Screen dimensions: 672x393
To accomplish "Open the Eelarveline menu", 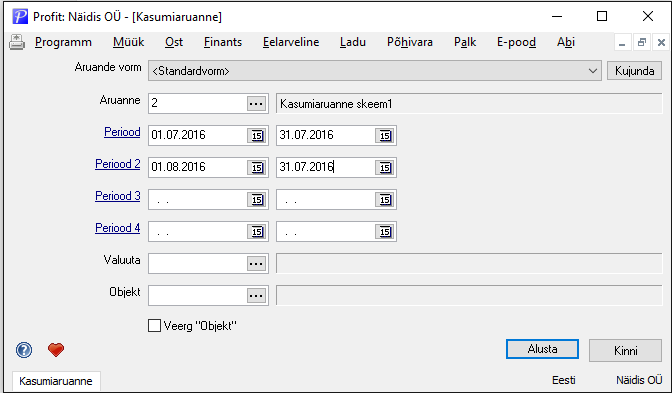I will (x=291, y=42).
